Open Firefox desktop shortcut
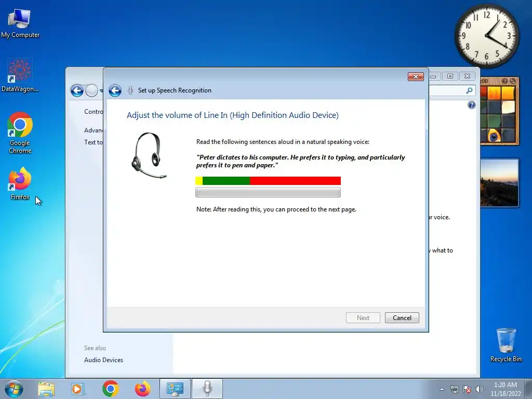Image resolution: width=532 pixels, height=399 pixels. pyautogui.click(x=20, y=183)
